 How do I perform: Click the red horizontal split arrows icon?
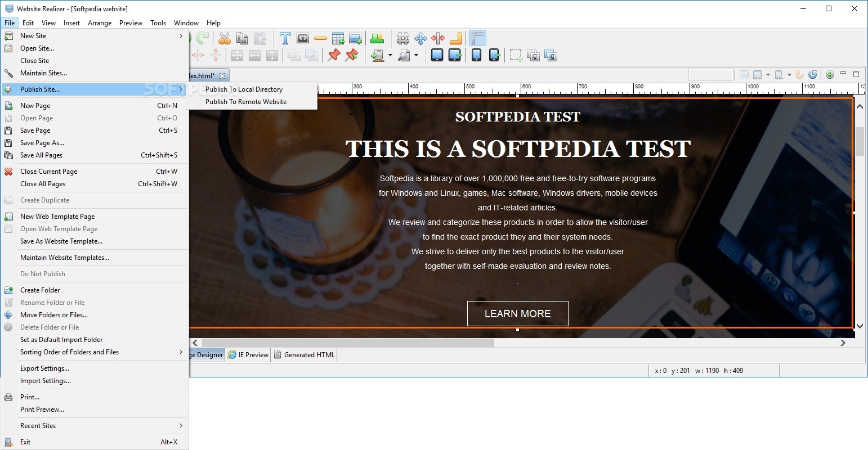point(438,38)
